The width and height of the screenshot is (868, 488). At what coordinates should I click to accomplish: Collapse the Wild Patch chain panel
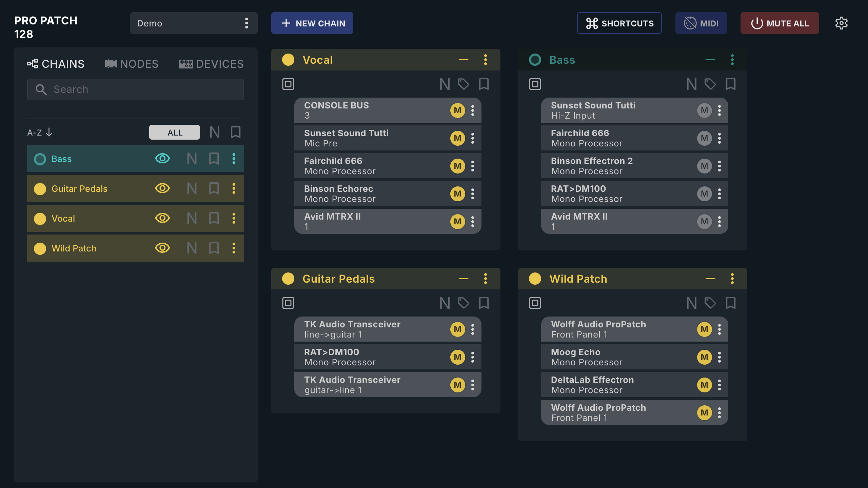coord(710,279)
